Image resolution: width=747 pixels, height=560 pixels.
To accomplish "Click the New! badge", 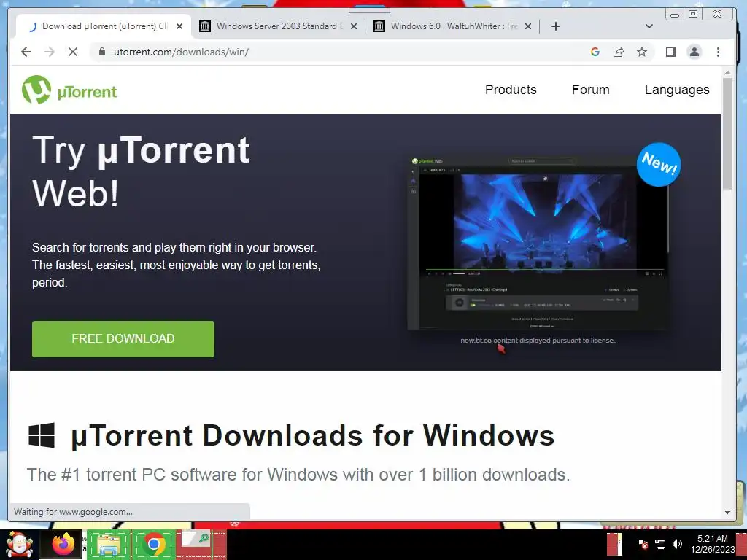I will click(659, 164).
